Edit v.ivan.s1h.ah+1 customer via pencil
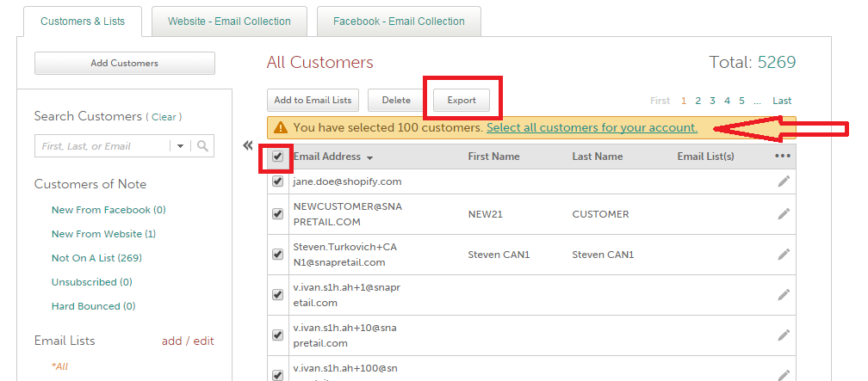This screenshot has height=381, width=868. coord(784,295)
